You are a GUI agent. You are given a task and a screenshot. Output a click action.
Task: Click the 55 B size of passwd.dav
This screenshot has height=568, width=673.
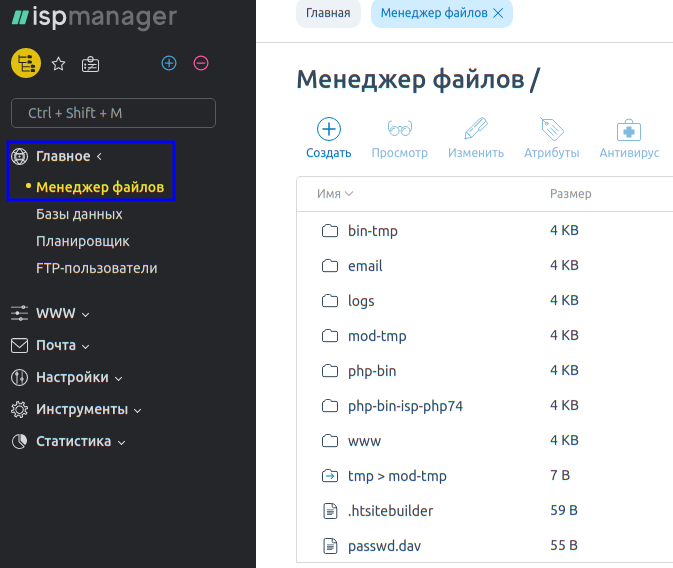(x=564, y=546)
